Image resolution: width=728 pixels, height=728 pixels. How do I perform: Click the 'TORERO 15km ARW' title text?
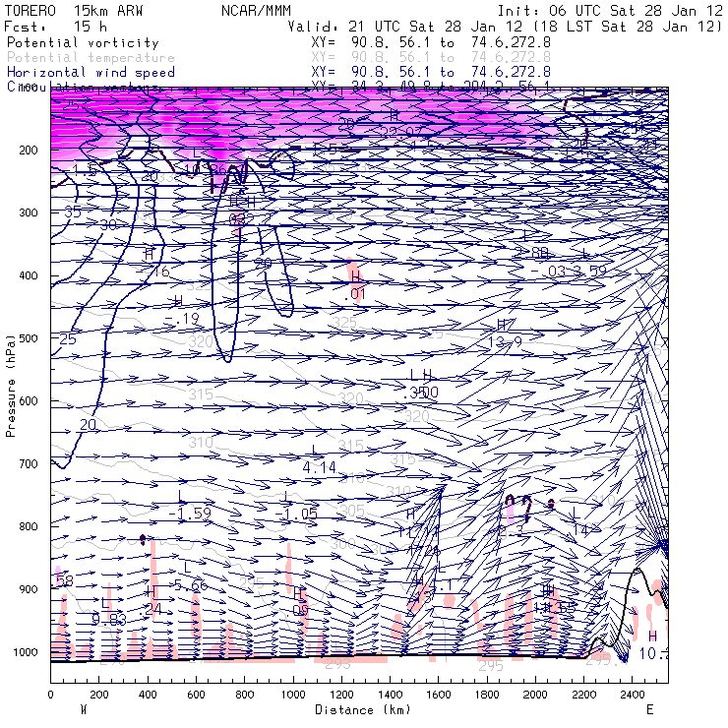pos(74,11)
